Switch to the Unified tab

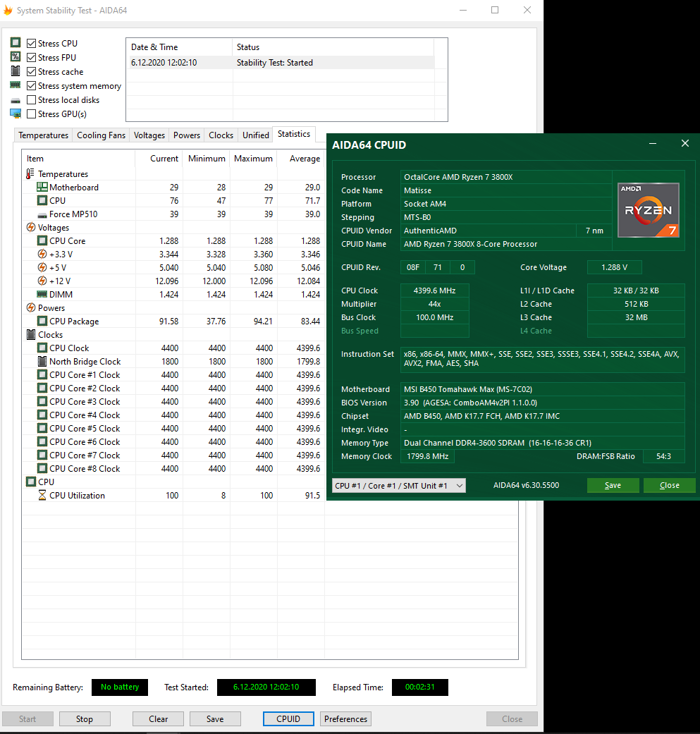(x=255, y=135)
